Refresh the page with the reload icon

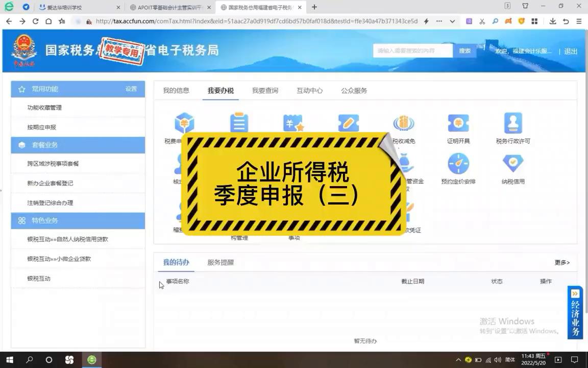point(35,22)
